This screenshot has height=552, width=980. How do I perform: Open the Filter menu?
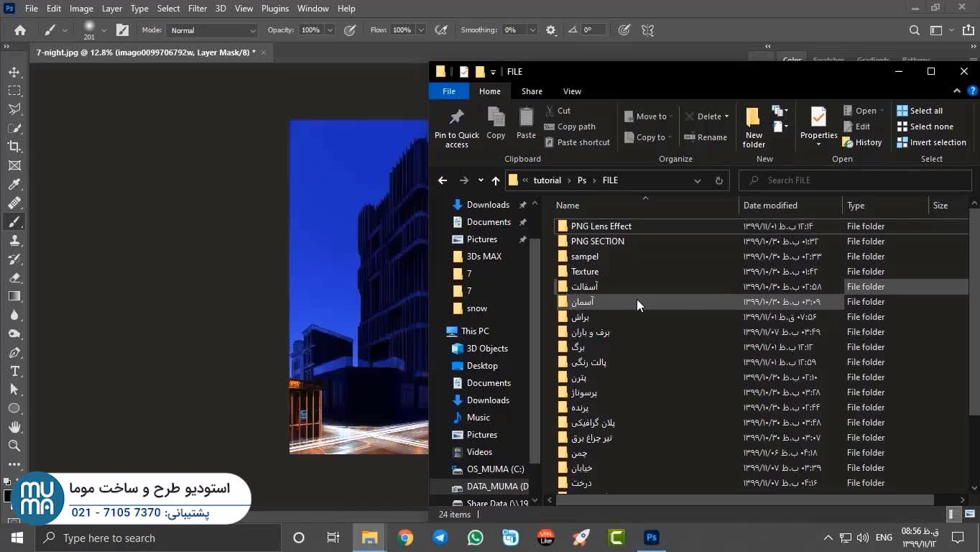coord(197,9)
